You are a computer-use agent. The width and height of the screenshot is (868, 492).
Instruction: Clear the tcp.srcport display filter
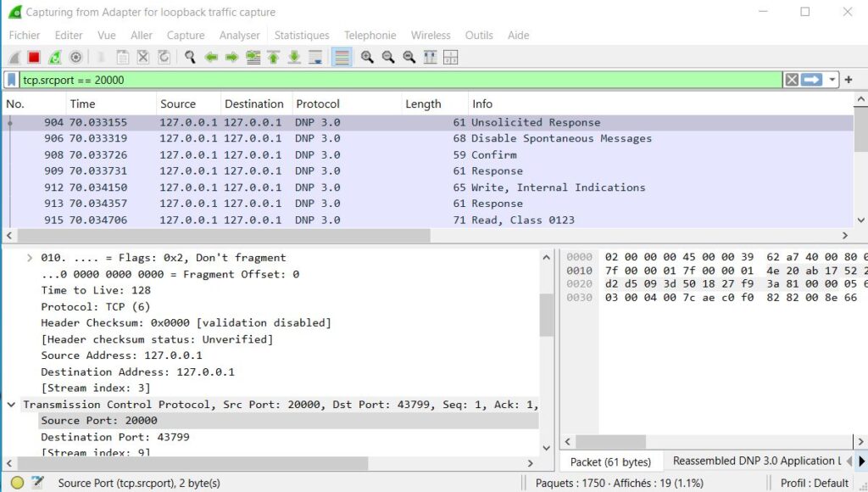pos(792,79)
